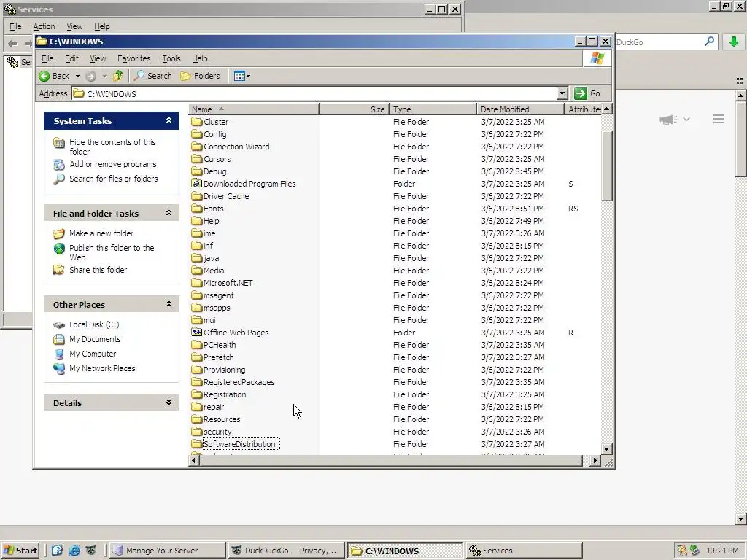Switch to Services taskbar button
This screenshot has height=560, width=747.
click(524, 551)
